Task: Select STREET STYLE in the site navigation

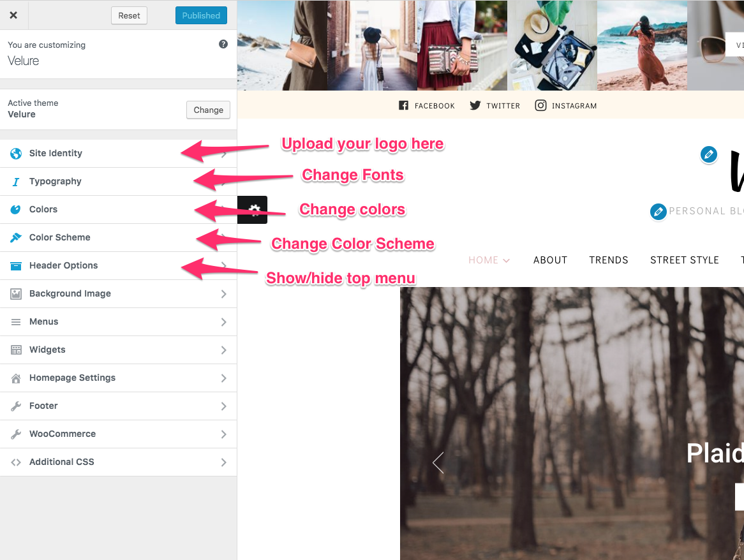Action: 684,260
